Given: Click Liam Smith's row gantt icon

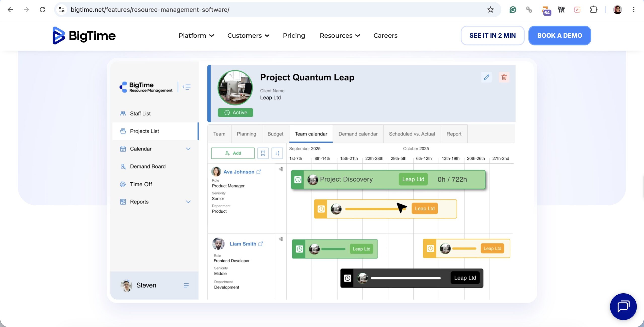Looking at the screenshot, I should point(281,239).
